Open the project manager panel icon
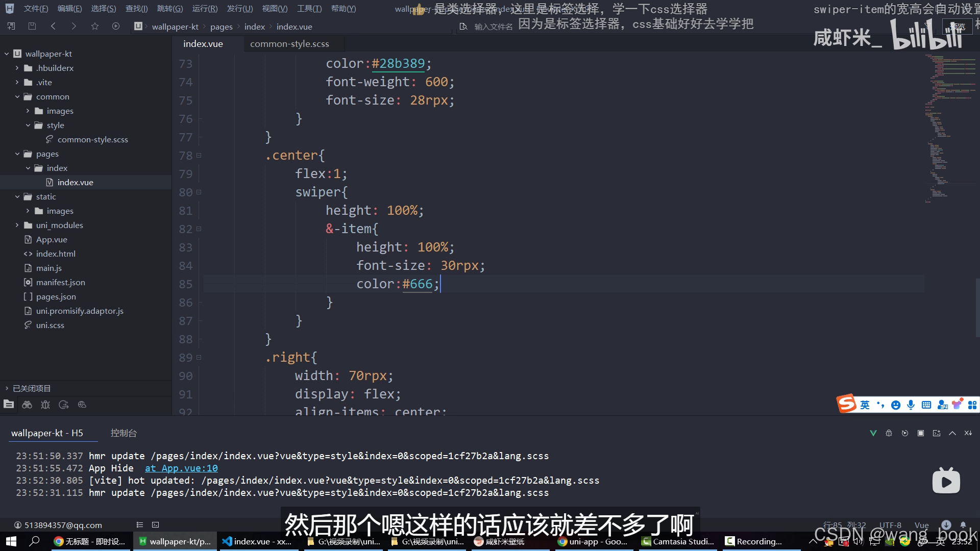The width and height of the screenshot is (980, 551). [x=9, y=405]
